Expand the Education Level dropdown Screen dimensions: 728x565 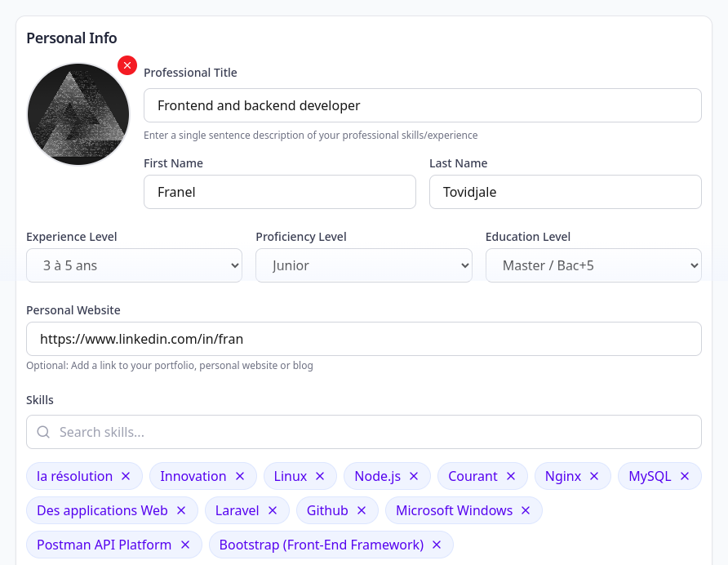(593, 265)
